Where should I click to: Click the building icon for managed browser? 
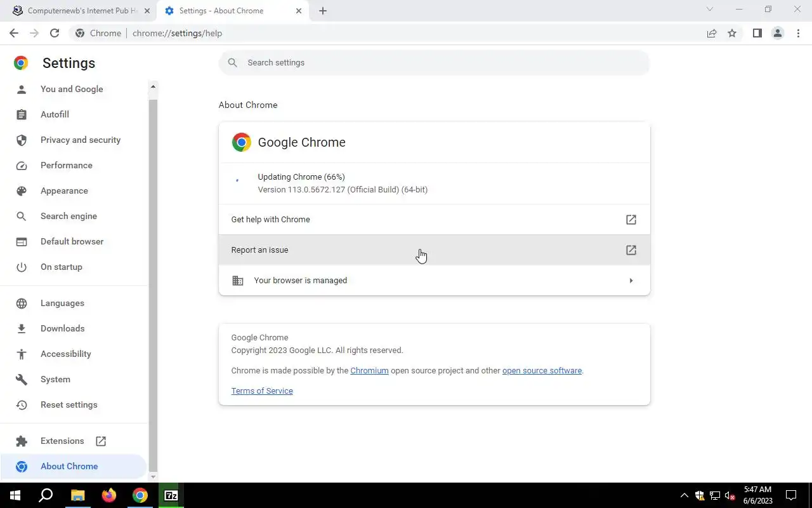238,281
